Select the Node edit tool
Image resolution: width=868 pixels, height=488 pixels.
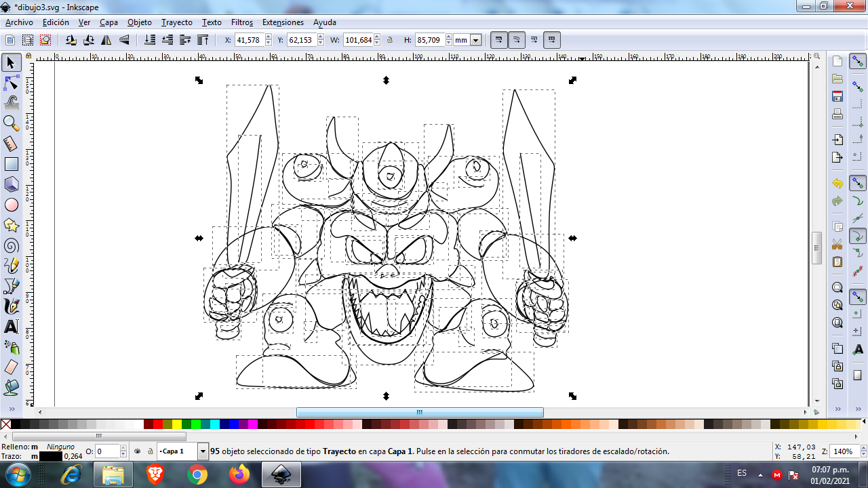tap(11, 83)
